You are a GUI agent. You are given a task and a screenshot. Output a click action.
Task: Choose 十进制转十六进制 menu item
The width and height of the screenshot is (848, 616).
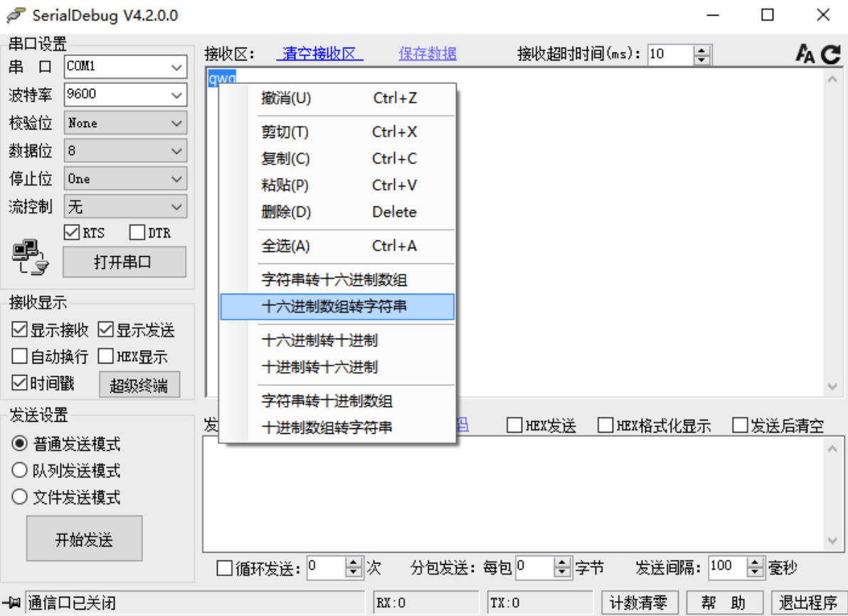(337, 367)
